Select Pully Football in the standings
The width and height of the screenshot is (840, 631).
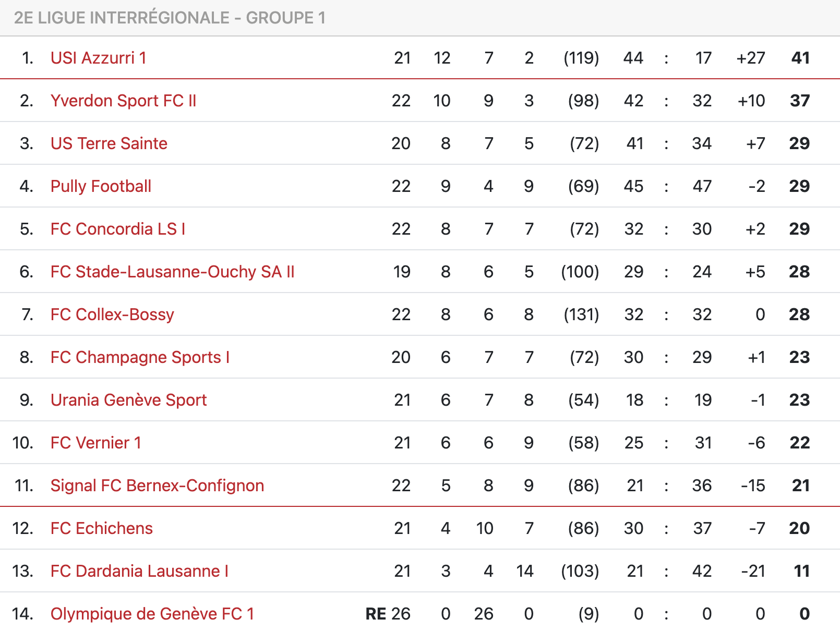click(101, 186)
